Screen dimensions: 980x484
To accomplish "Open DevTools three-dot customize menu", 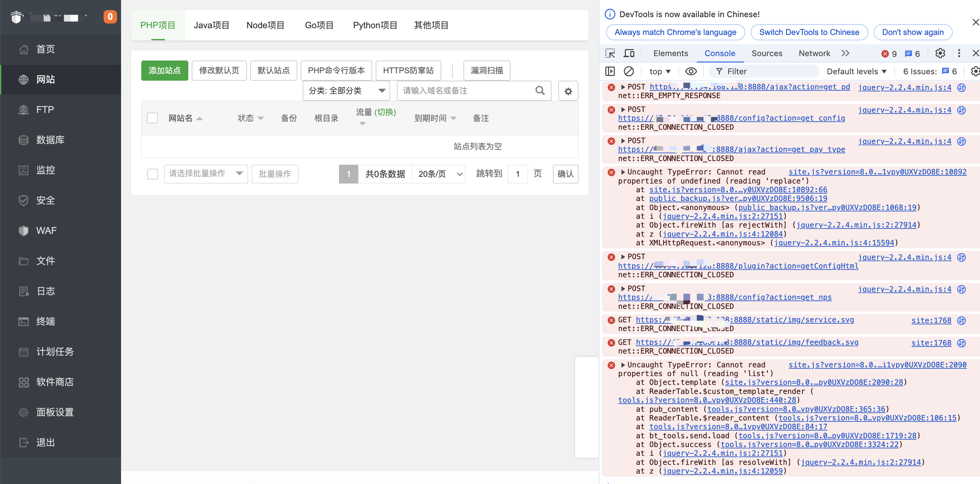I will 959,53.
